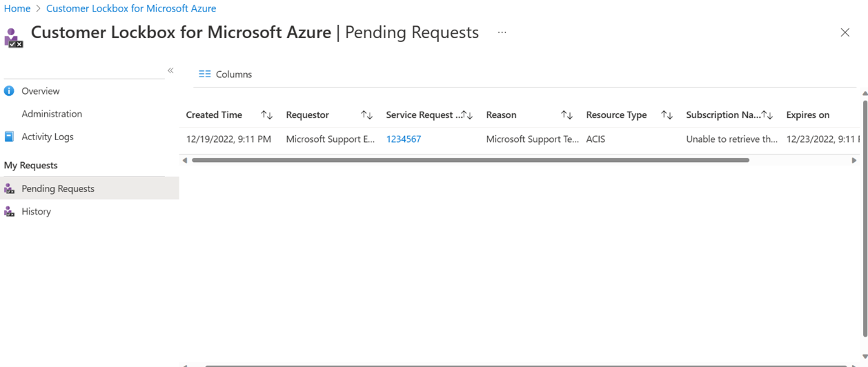868x367 pixels.
Task: Sort the table by Created Time
Action: (x=265, y=114)
